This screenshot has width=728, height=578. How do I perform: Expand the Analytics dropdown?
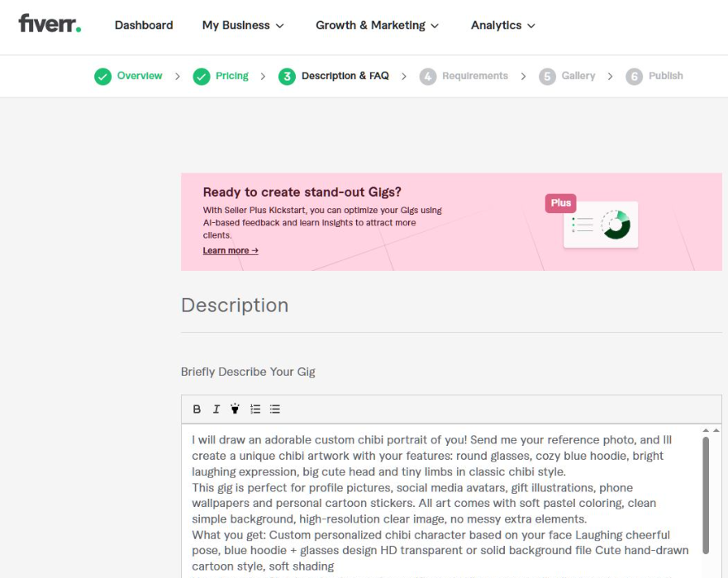pos(502,26)
